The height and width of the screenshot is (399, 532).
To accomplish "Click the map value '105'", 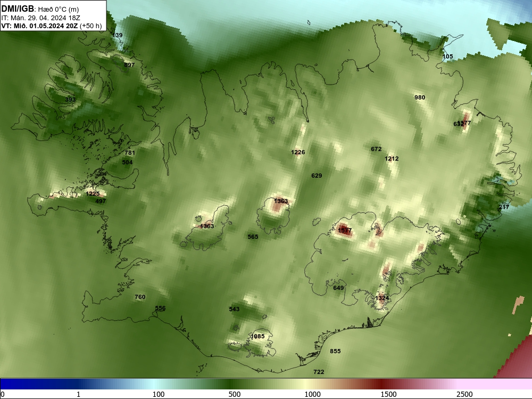I will 447,56.
